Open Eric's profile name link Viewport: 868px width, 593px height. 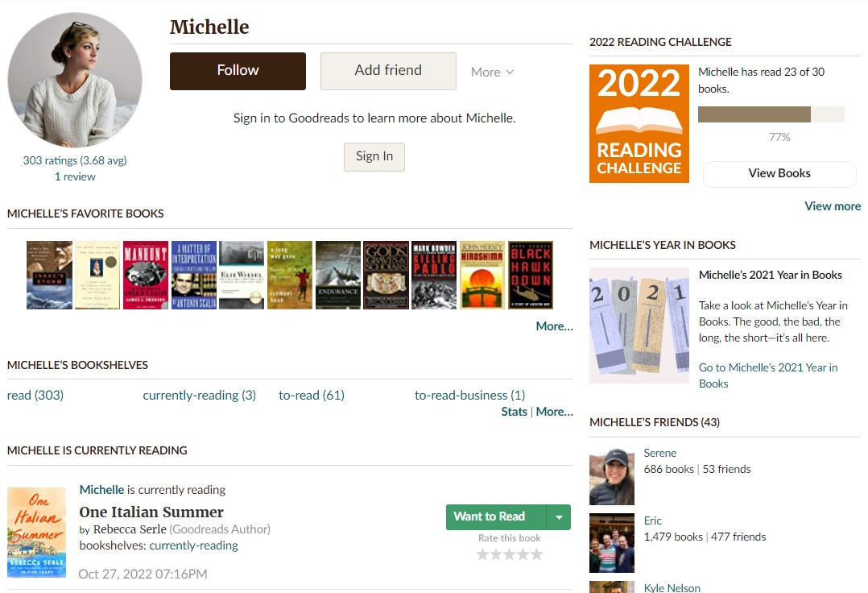[x=653, y=521]
